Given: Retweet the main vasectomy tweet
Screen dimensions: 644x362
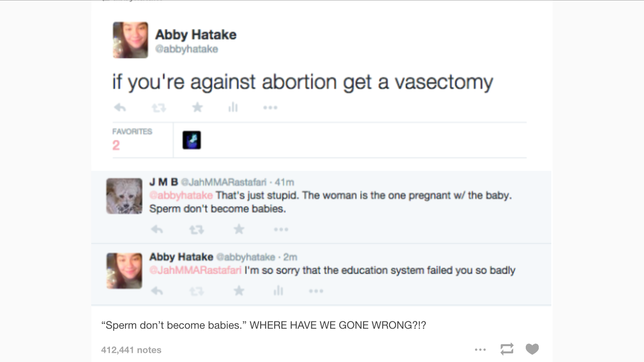Looking at the screenshot, I should point(159,108).
